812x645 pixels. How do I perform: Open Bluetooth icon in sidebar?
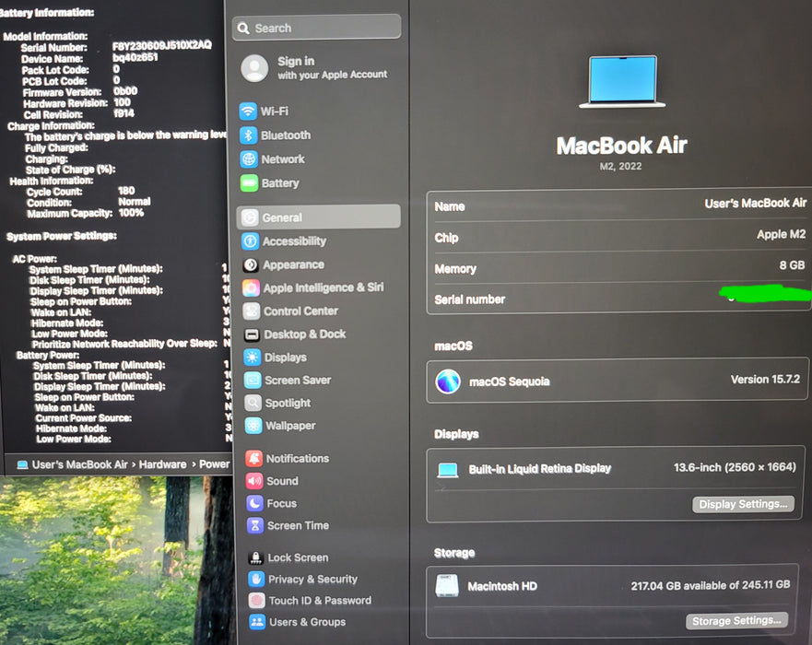click(249, 135)
